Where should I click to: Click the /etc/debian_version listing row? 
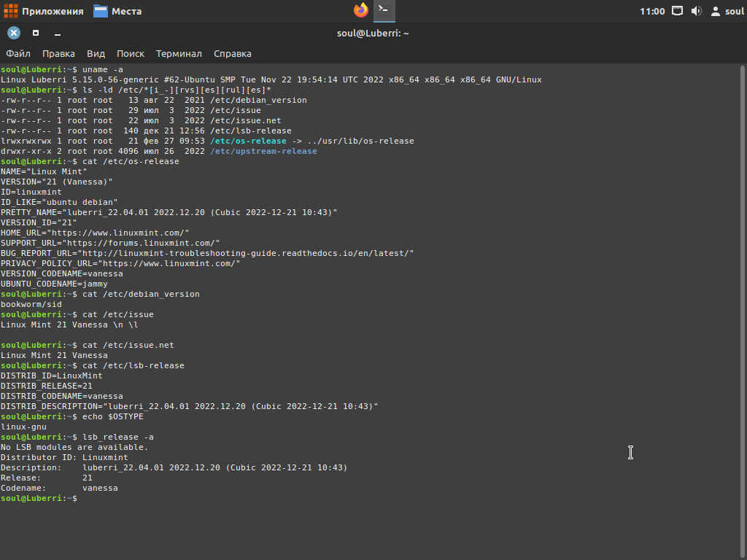[154, 100]
